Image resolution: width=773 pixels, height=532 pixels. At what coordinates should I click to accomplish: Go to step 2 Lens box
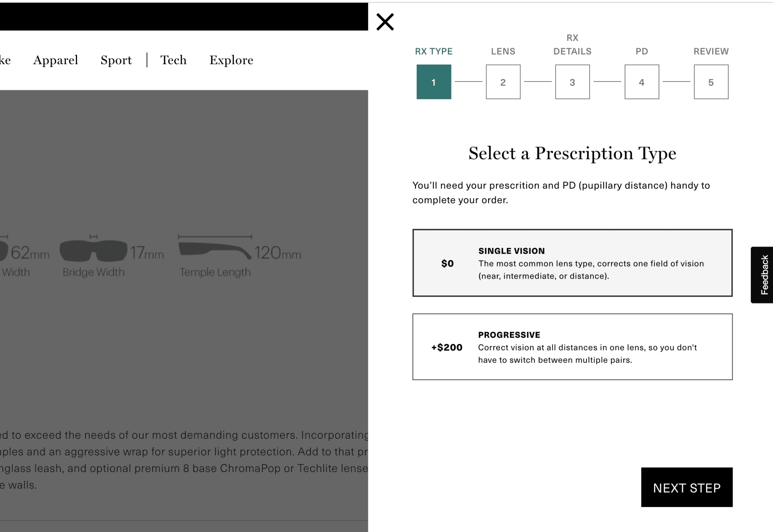503,82
